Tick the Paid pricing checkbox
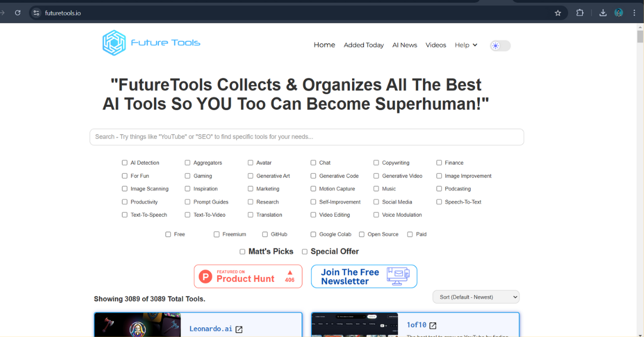644x337 pixels. [x=410, y=234]
